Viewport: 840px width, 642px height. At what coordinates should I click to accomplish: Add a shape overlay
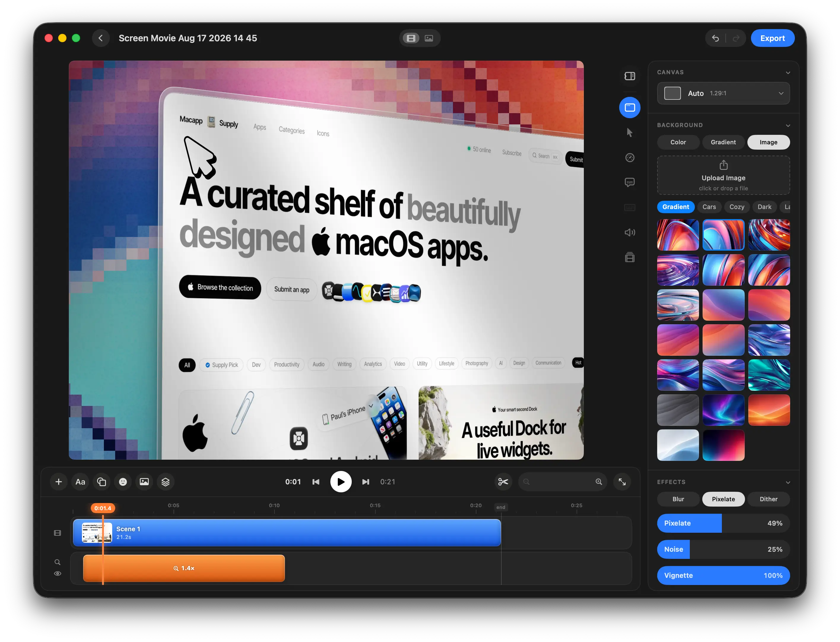pos(102,482)
